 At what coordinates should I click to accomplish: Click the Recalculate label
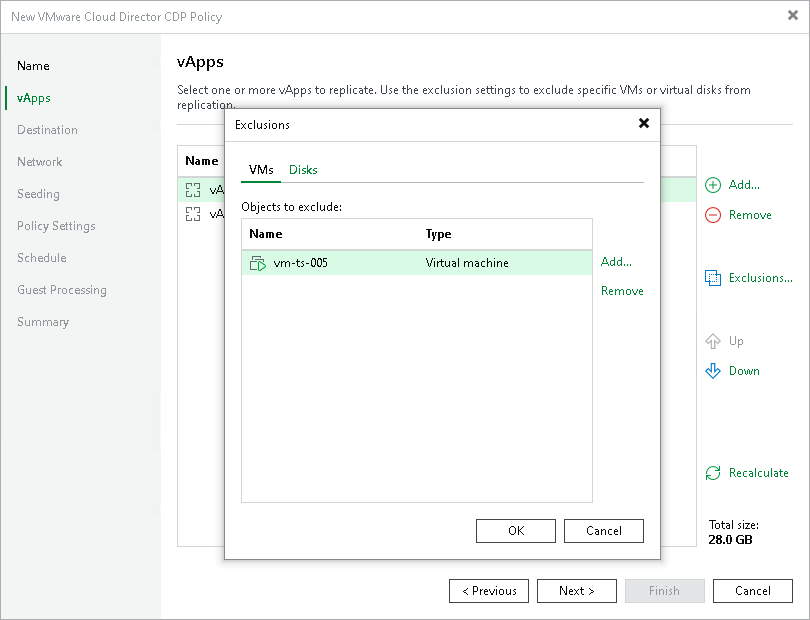758,473
